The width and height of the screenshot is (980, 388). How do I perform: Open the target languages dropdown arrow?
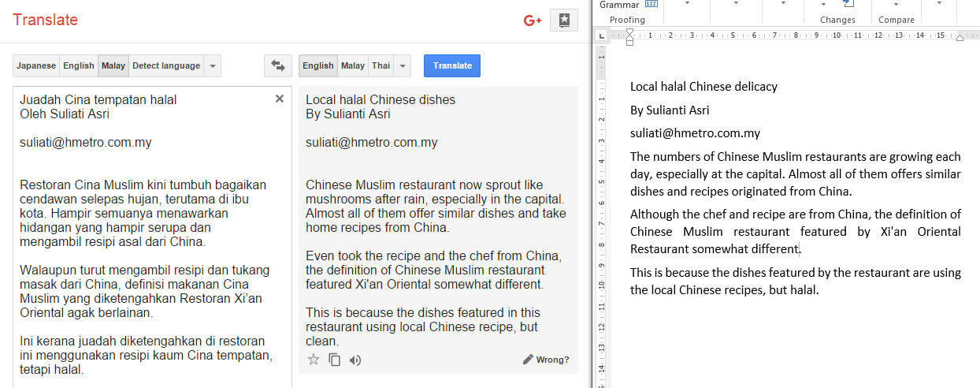click(402, 65)
